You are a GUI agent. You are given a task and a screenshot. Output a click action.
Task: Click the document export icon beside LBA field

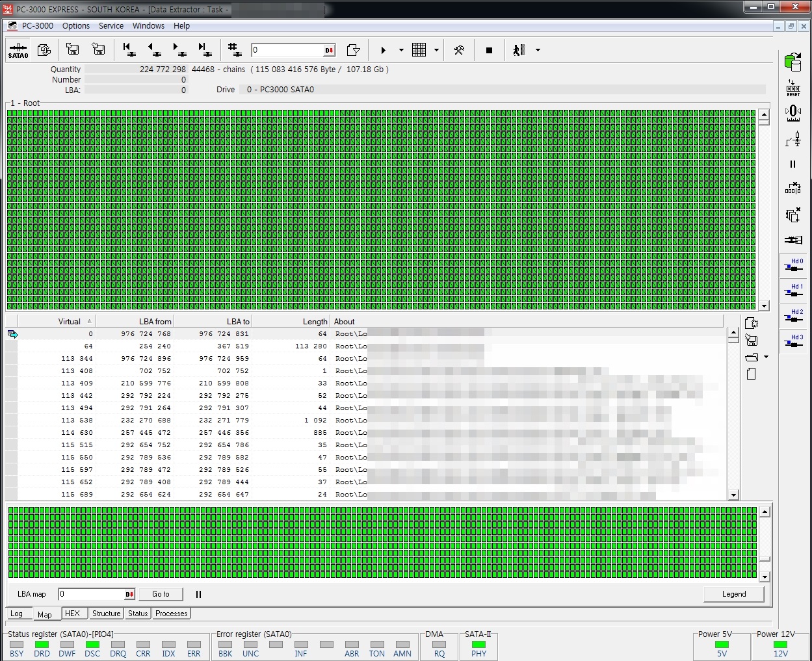[353, 50]
